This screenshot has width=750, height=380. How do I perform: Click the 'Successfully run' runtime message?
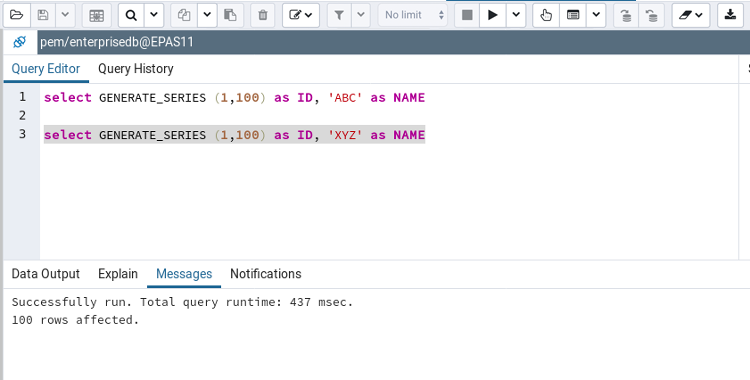coord(182,302)
